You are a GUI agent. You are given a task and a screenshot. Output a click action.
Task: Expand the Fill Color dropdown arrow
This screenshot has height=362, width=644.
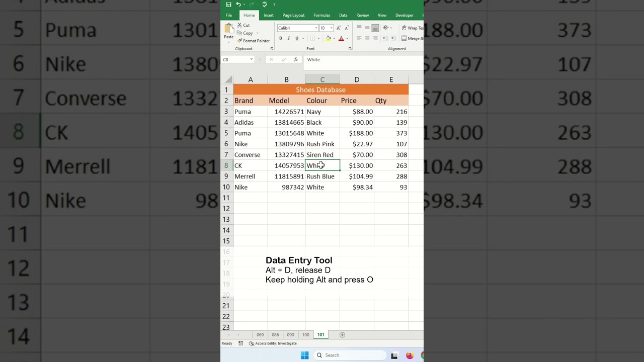(334, 38)
